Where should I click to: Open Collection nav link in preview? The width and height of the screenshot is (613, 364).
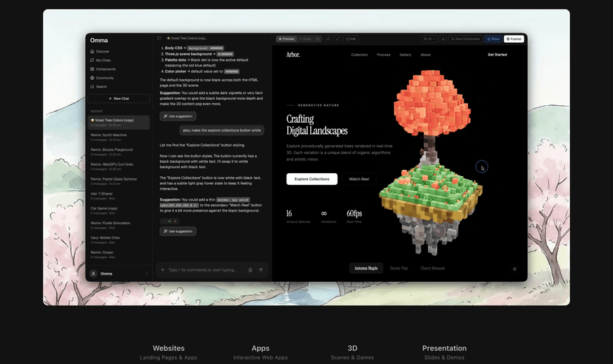tap(359, 55)
